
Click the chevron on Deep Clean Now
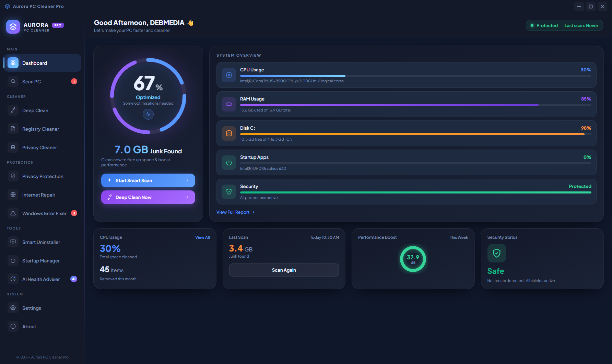coord(187,197)
